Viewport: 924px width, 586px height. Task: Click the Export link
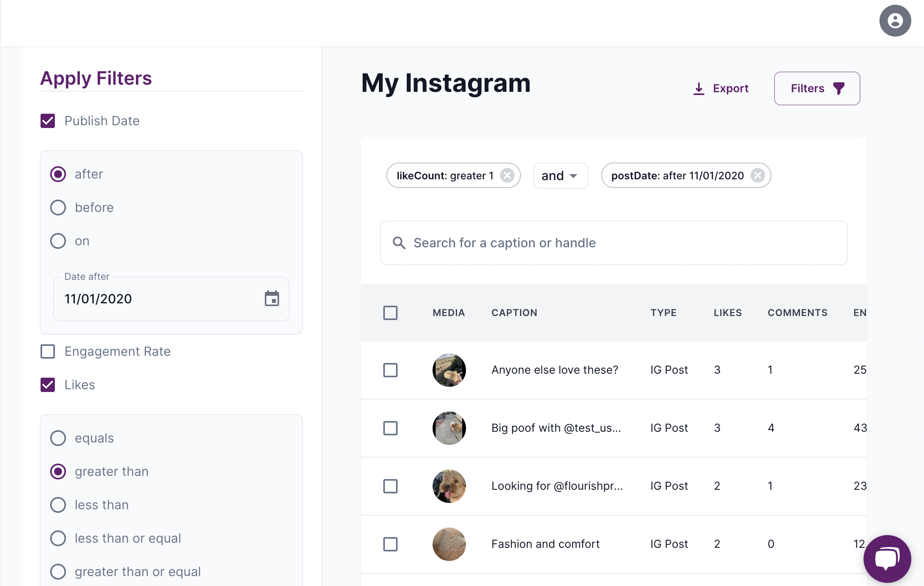[730, 88]
